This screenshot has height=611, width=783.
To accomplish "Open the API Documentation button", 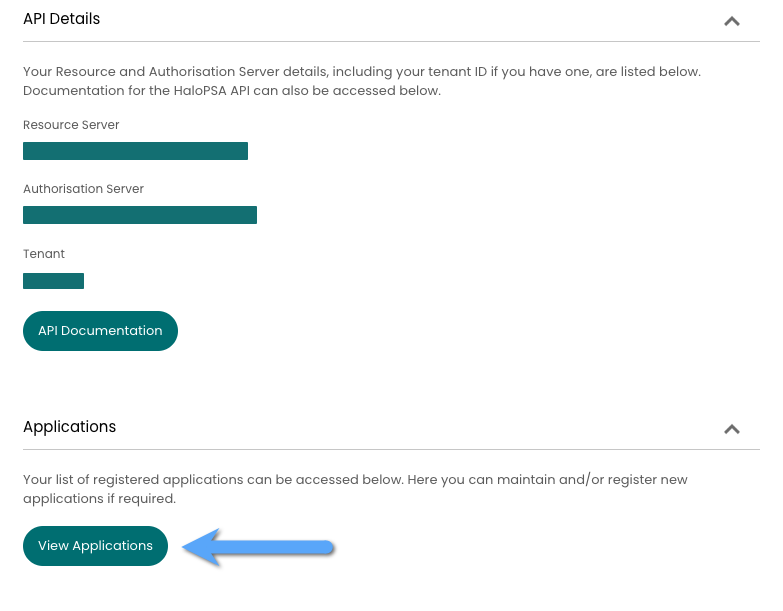I will pos(100,331).
